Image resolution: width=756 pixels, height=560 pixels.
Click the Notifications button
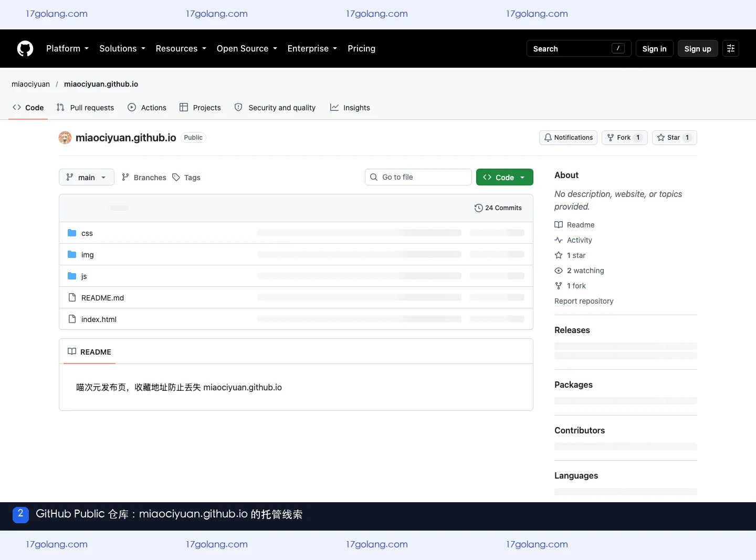[569, 138]
